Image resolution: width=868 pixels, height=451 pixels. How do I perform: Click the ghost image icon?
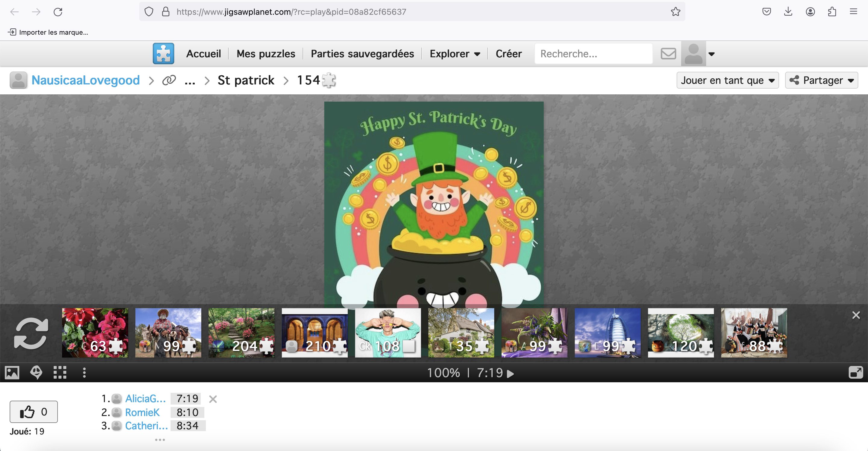coord(36,372)
